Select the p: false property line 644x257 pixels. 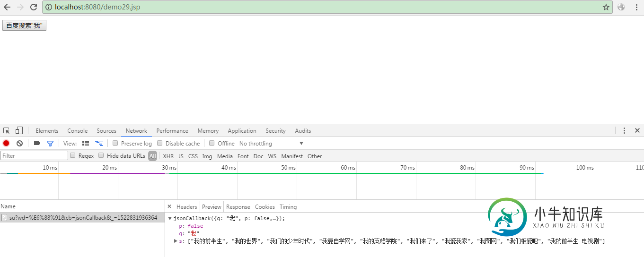click(x=191, y=226)
